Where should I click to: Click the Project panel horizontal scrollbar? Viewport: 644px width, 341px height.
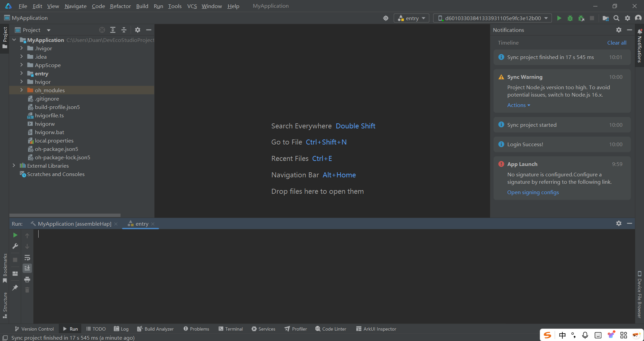click(65, 215)
